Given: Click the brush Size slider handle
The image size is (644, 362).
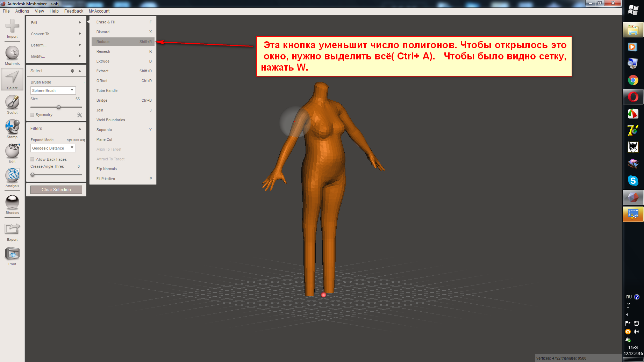Looking at the screenshot, I should coord(59,107).
